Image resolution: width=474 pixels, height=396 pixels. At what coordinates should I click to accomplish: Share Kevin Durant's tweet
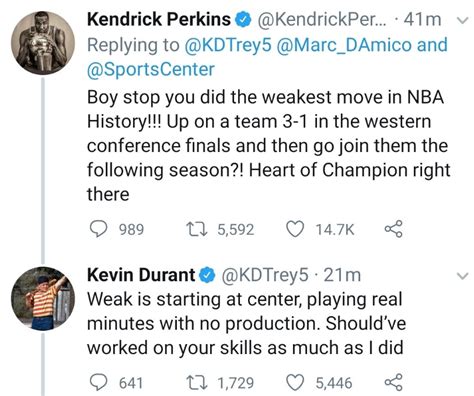pyautogui.click(x=394, y=382)
